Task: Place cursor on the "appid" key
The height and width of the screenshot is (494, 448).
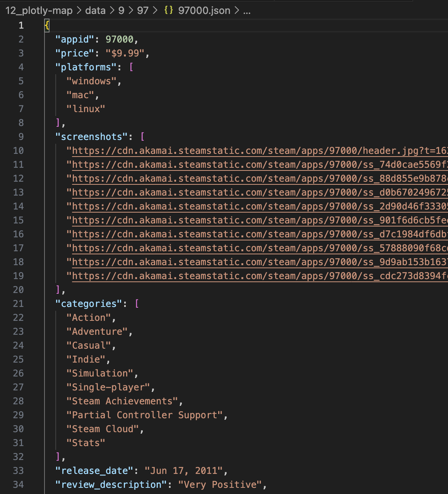Action: point(75,39)
